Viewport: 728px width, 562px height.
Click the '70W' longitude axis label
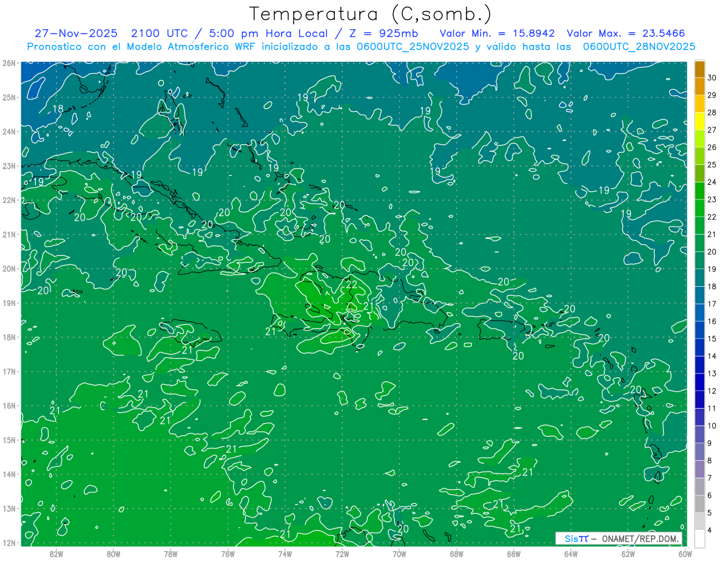[x=399, y=554]
